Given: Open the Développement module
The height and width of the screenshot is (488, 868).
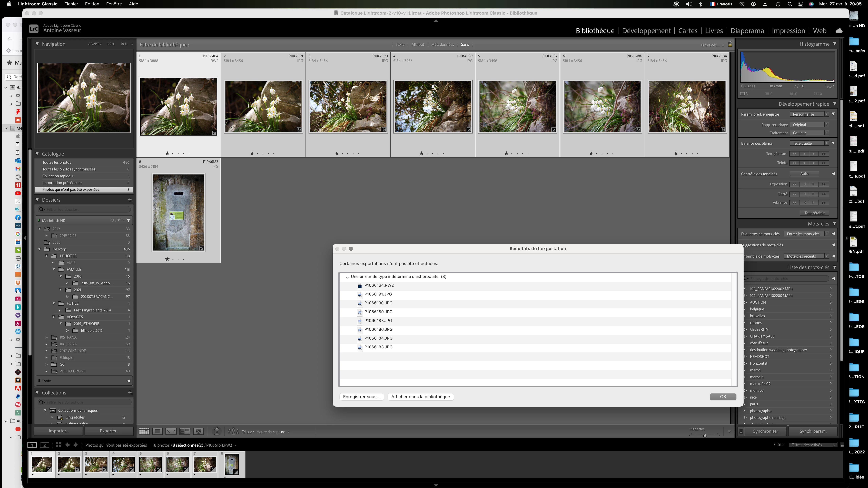Looking at the screenshot, I should [646, 31].
